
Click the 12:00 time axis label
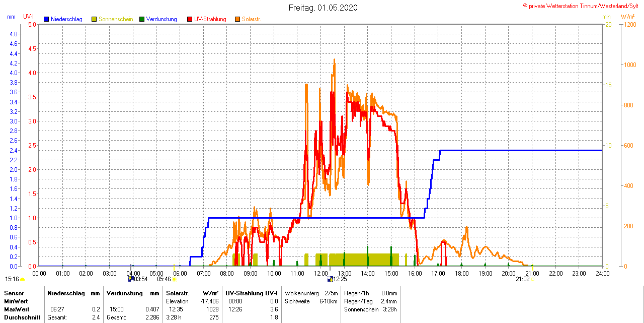(x=321, y=273)
